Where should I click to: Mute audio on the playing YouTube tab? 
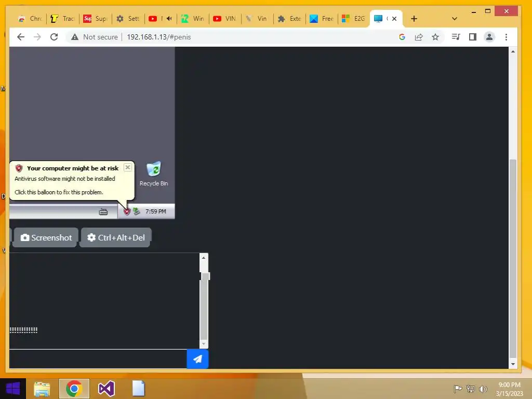(x=169, y=19)
